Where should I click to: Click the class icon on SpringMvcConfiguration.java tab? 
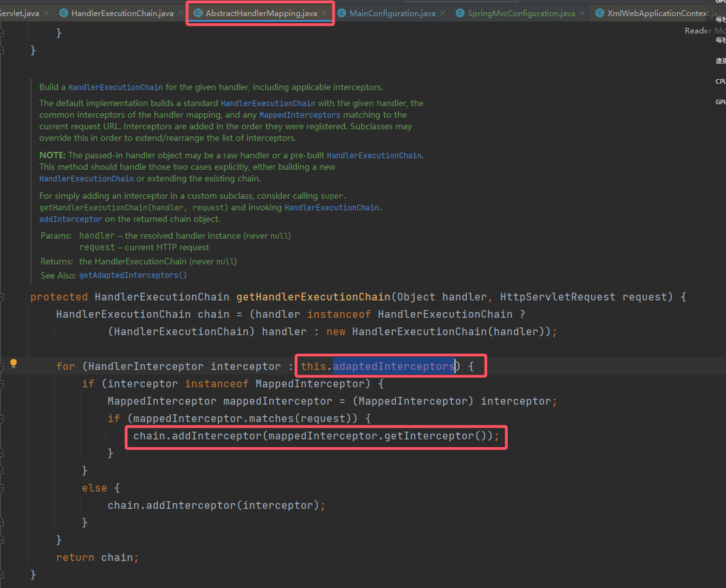click(460, 14)
